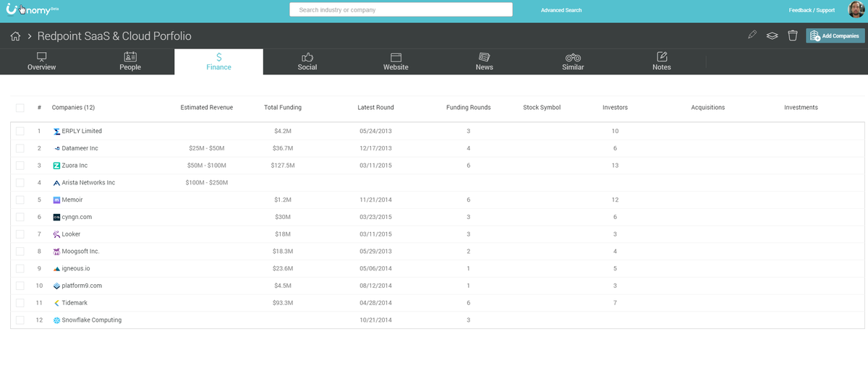The width and height of the screenshot is (868, 368).
Task: Check the igneous.io row checkbox
Action: pyautogui.click(x=20, y=268)
